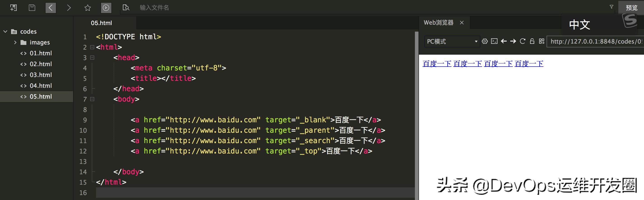644x200 pixels.
Task: Click the new file icon in the toolbar
Action: pos(14,8)
